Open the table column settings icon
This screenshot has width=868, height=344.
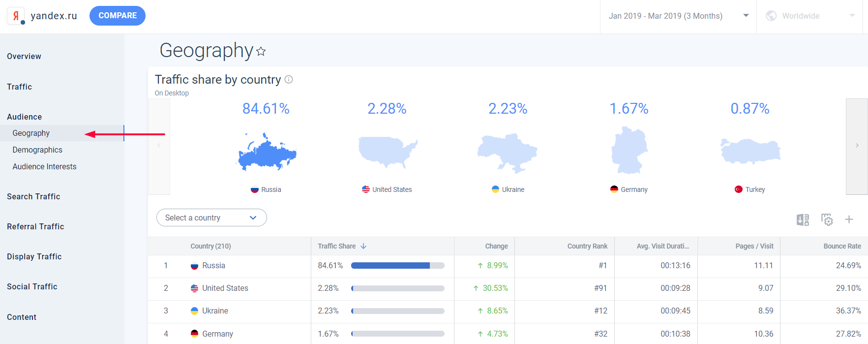click(827, 219)
